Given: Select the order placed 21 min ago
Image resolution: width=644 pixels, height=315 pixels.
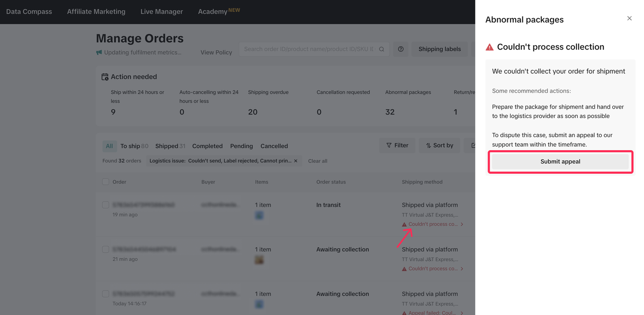Looking at the screenshot, I should click(x=106, y=249).
